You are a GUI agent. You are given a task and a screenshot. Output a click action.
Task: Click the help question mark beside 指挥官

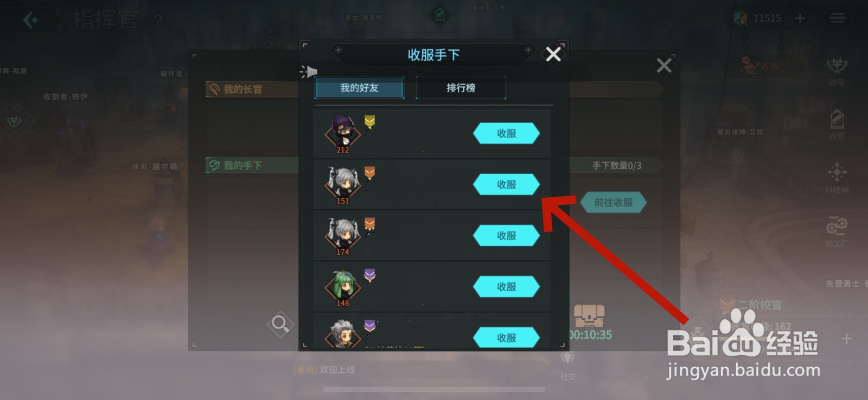(x=158, y=21)
